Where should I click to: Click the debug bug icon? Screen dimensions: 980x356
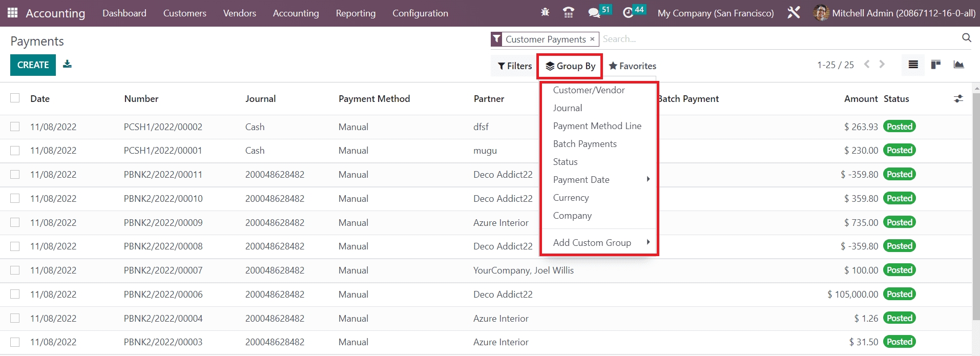coord(545,12)
